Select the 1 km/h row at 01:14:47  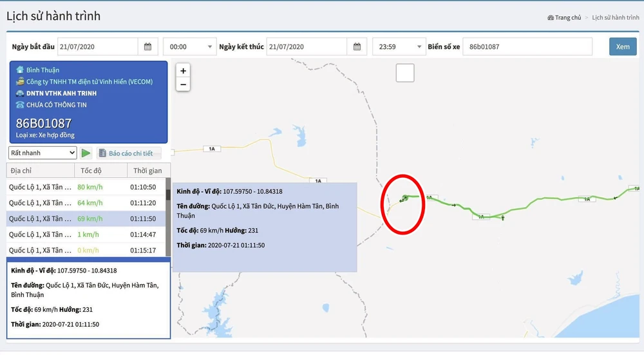tap(87, 235)
